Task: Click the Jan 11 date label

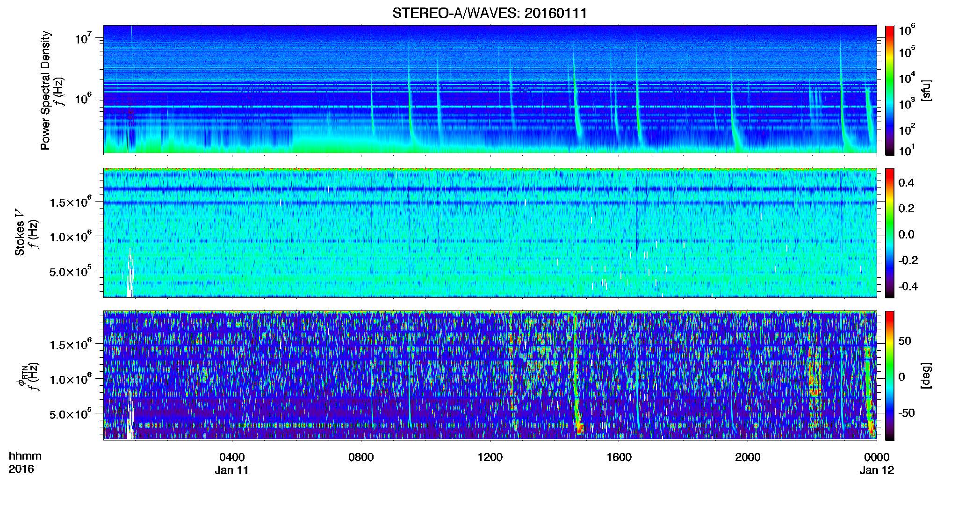Action: pos(232,470)
